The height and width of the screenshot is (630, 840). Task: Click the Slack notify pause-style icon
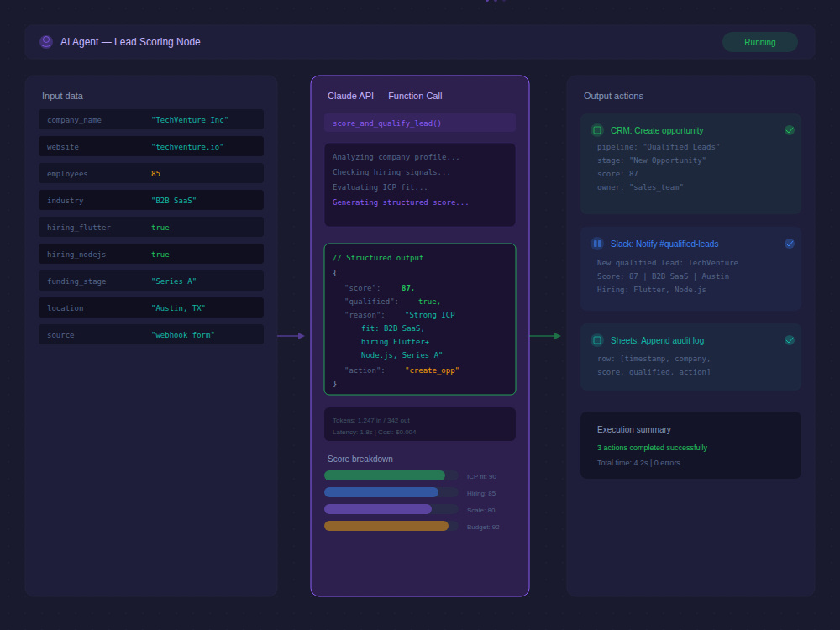[x=596, y=244]
